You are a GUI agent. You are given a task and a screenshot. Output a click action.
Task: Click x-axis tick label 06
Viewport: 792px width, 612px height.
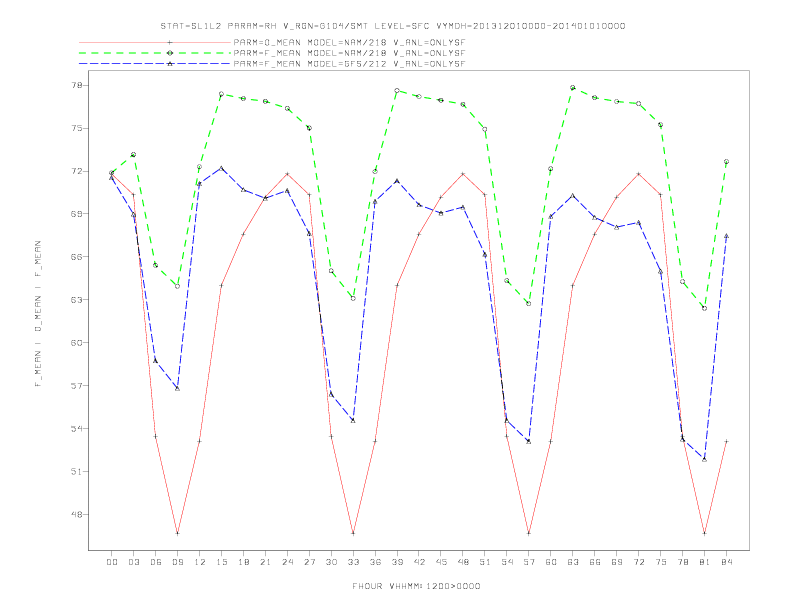tap(156, 562)
